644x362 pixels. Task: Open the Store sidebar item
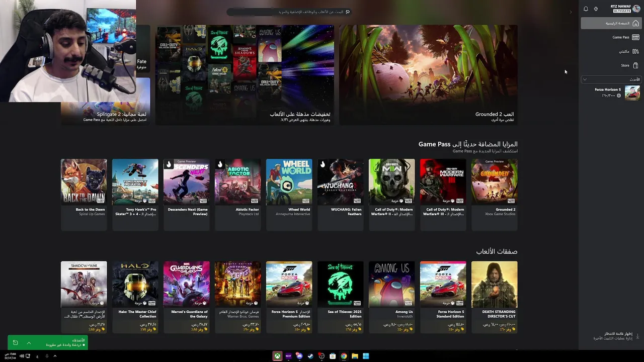(x=611, y=65)
